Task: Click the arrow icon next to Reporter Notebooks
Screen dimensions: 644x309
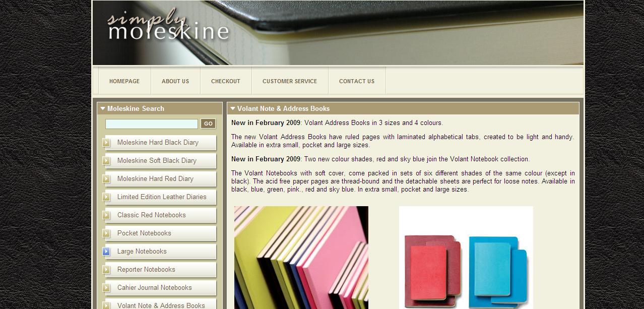Action: click(x=106, y=270)
